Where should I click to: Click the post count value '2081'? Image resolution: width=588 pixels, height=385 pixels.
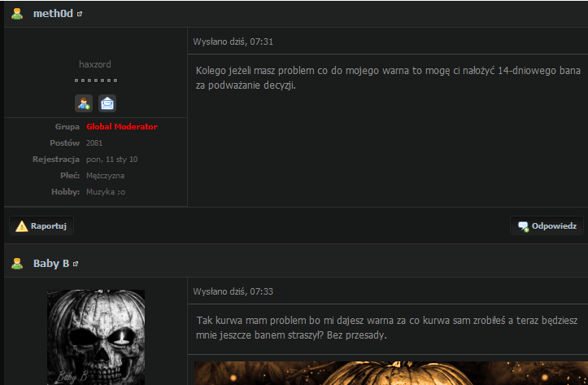tap(94, 143)
